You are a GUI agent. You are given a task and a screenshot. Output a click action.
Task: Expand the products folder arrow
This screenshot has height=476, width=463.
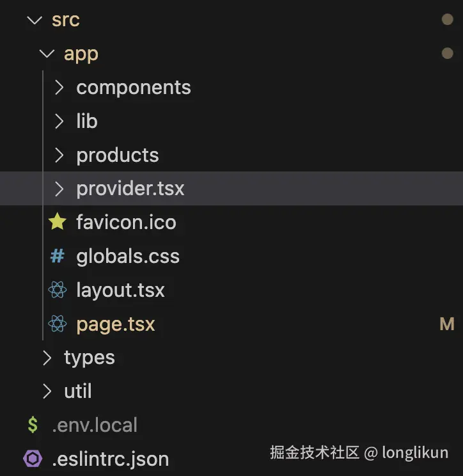tap(59, 155)
